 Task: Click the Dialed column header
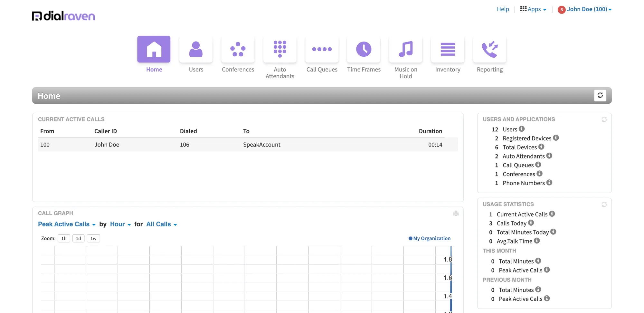(188, 131)
